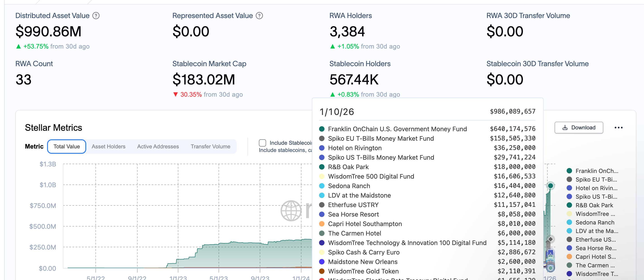Screen dimensions: 644x280
Task: Click The Carmen Hotel legend marker
Action: pyautogui.click(x=570, y=265)
